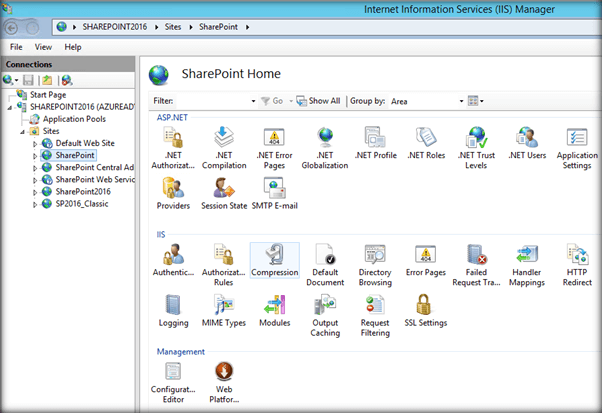
Task: Collapse the Sites node
Action: (22, 132)
